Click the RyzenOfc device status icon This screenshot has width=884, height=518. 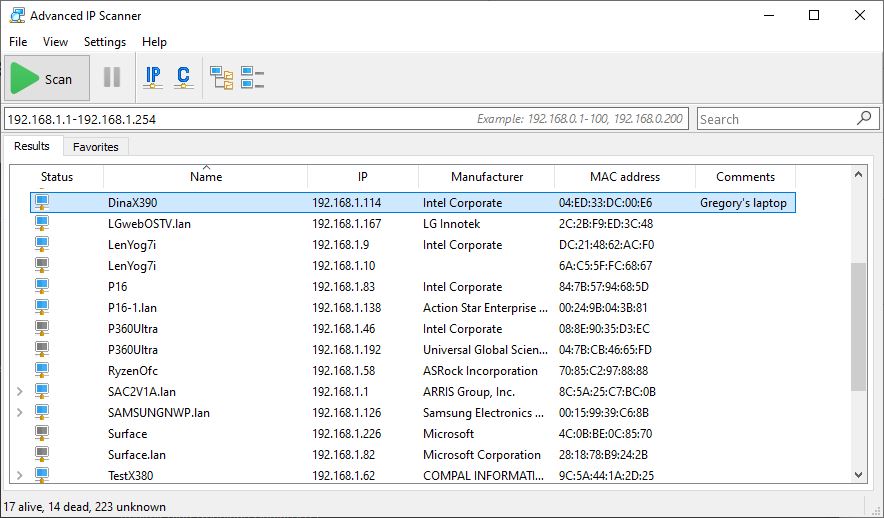pos(41,370)
